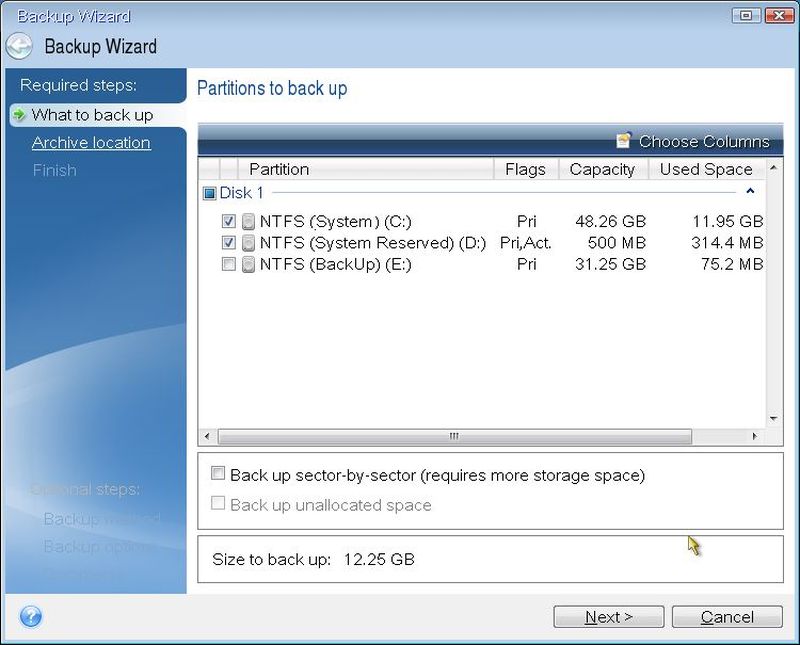Click drive icon for System Reserved (D:)
The height and width of the screenshot is (645, 800).
point(248,243)
